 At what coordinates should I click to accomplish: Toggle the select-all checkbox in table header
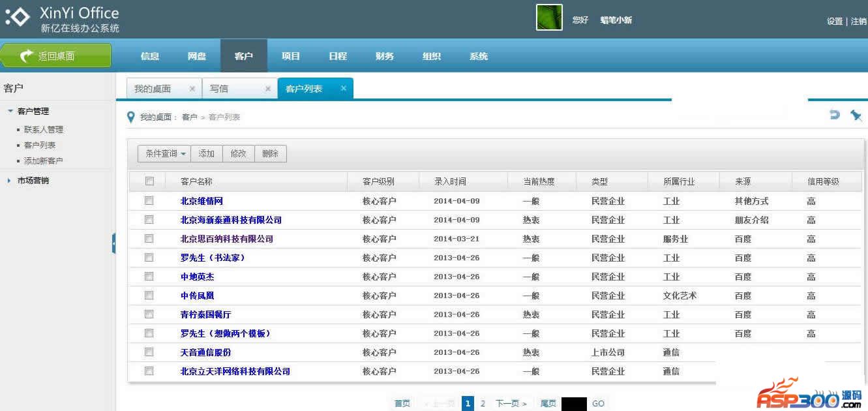(x=149, y=181)
